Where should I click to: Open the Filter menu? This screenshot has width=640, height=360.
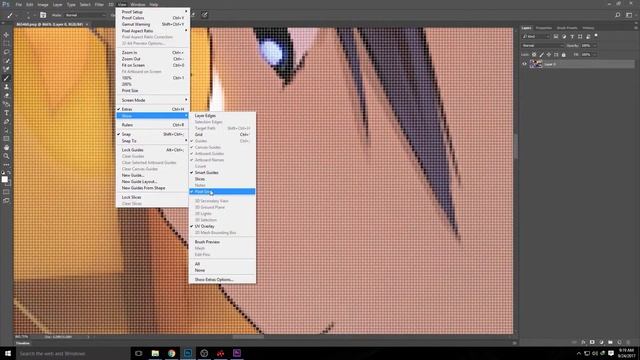pyautogui.click(x=99, y=4)
